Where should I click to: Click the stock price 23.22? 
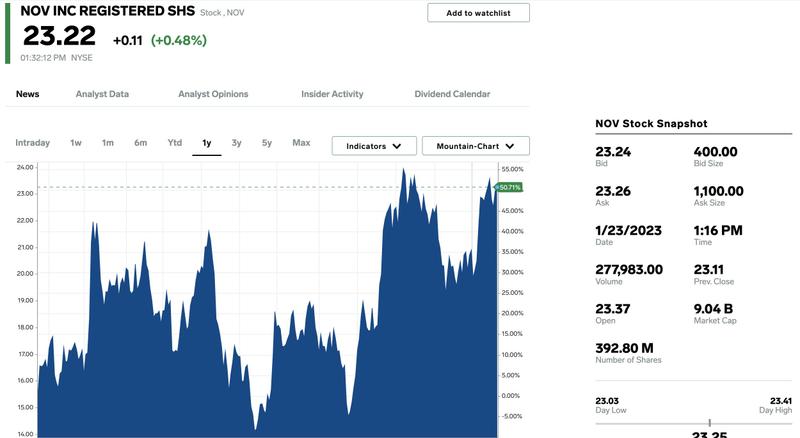click(x=59, y=36)
